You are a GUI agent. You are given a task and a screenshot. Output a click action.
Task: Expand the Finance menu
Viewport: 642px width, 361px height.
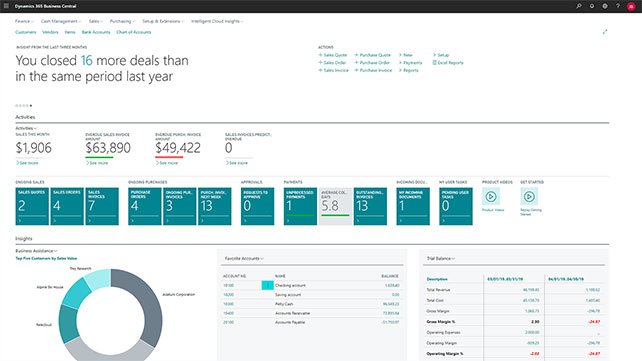(24, 21)
